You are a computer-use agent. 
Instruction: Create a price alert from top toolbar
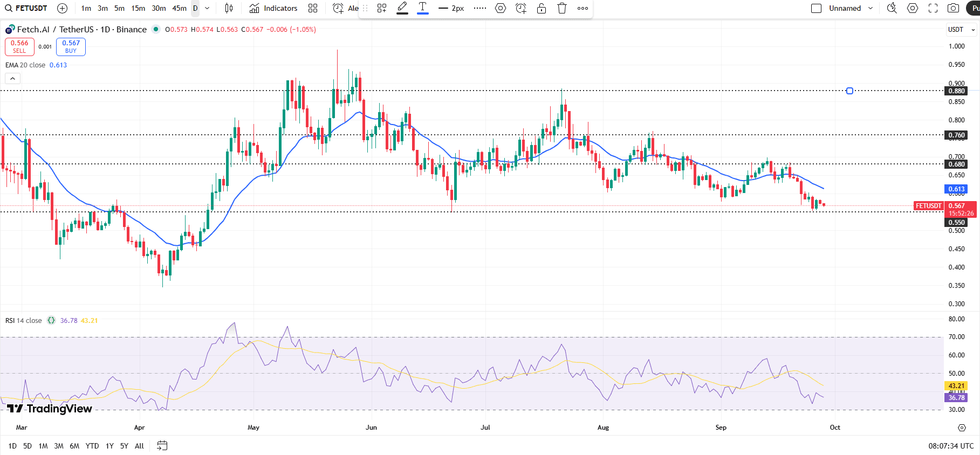[345, 8]
